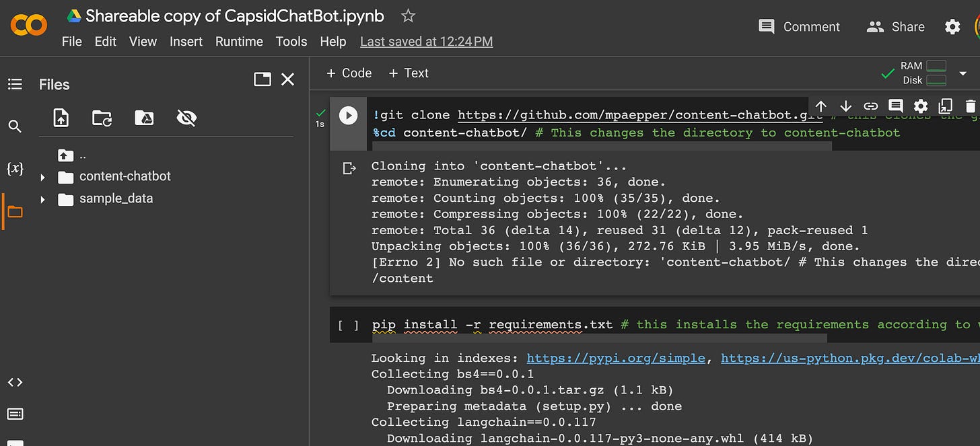The width and height of the screenshot is (980, 446).
Task: Click the 'Collecting langchain==0.0.117' output line
Action: click(x=483, y=422)
